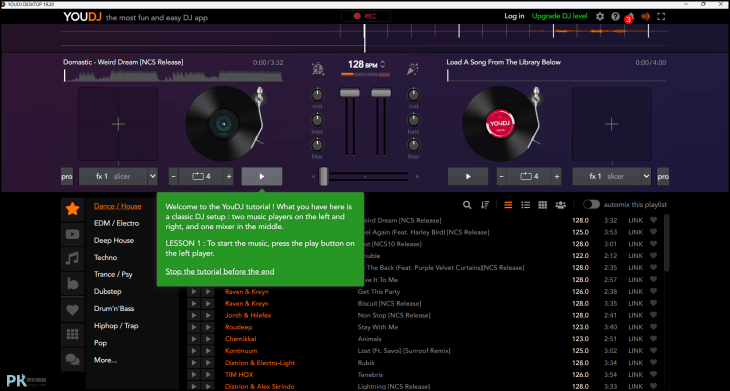Viewport: 730px width, 391px height.
Task: Click Stop the tutorial before the end
Action: click(x=220, y=271)
